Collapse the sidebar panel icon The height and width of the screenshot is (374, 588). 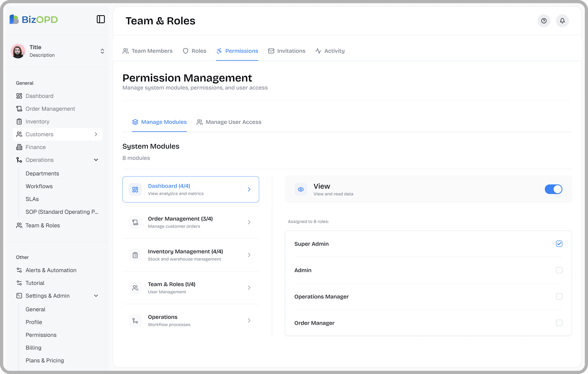pyautogui.click(x=101, y=19)
